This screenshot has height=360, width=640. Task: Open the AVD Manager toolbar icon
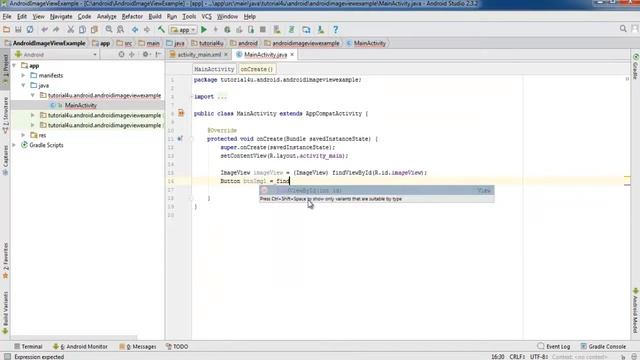pyautogui.click(x=277, y=29)
